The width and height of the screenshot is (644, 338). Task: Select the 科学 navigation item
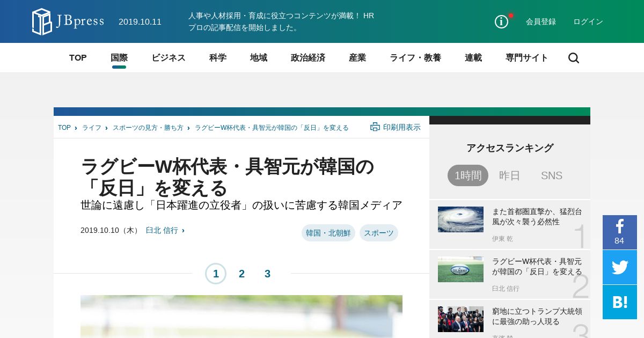218,58
